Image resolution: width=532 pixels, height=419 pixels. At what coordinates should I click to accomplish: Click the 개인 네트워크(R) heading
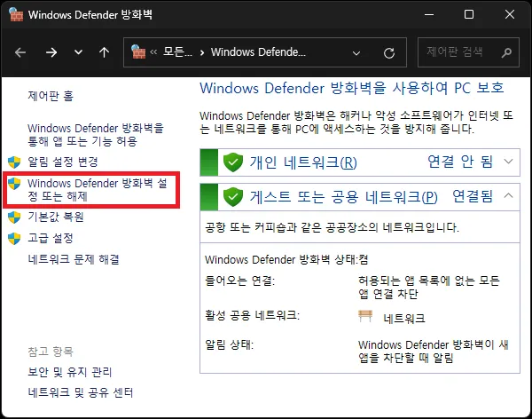tap(303, 162)
